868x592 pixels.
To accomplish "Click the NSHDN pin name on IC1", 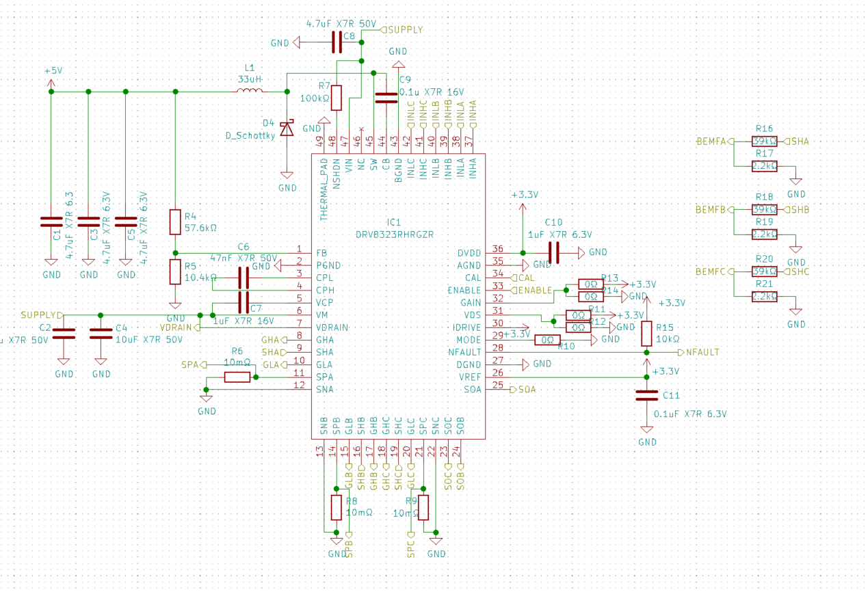I will [337, 173].
